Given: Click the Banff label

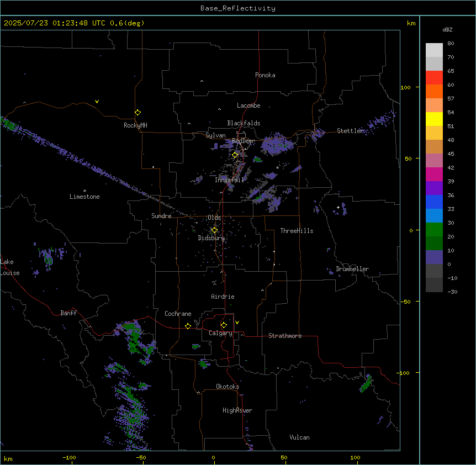Looking at the screenshot, I should (68, 313).
